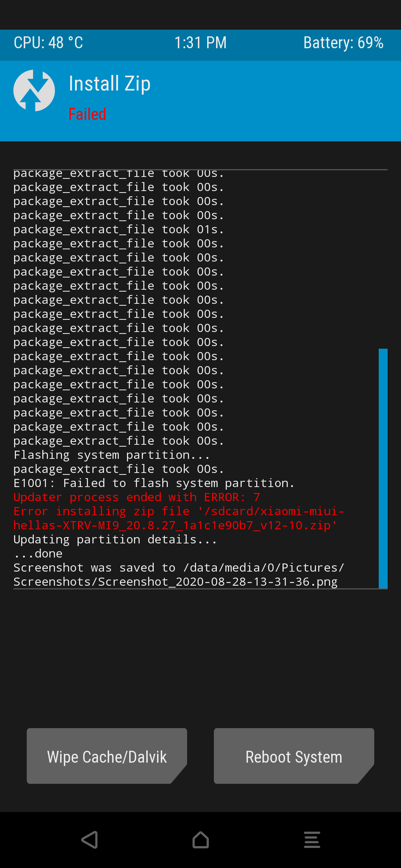Open the console menu icon
Screen dimensions: 401x868
pos(312,840)
